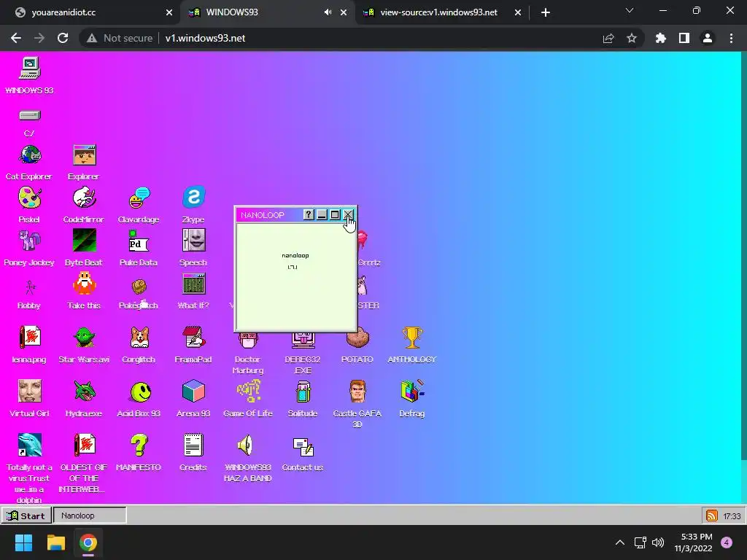
Task: Launch Defrag
Action: 412,392
